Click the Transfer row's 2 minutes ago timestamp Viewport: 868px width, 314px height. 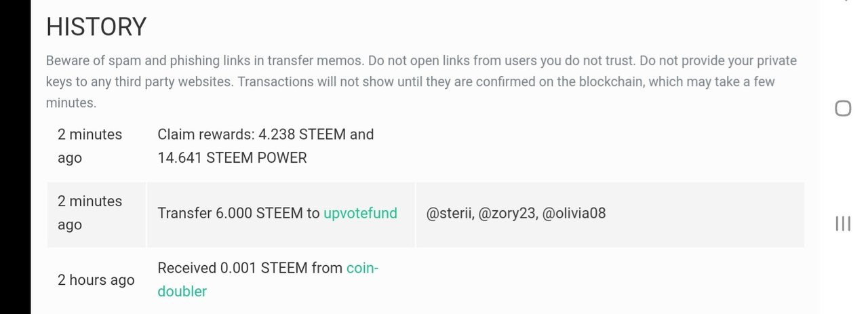point(90,212)
